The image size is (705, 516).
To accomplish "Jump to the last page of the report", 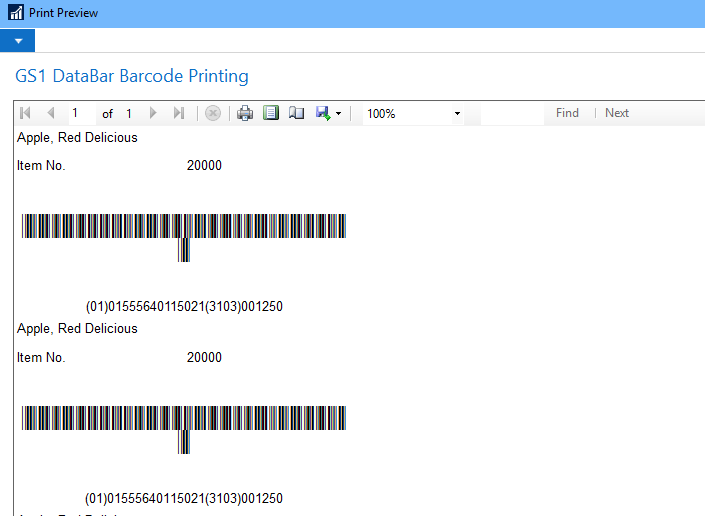I will (179, 113).
